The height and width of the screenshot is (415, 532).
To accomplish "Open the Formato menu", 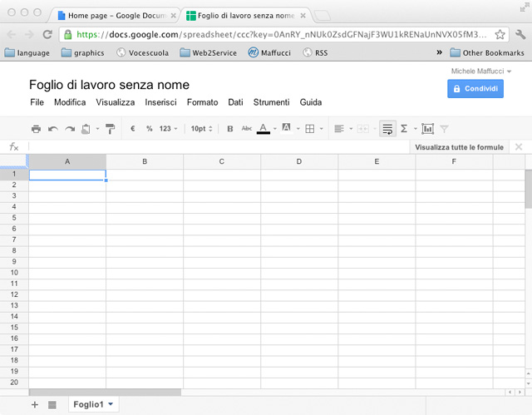I will 202,102.
